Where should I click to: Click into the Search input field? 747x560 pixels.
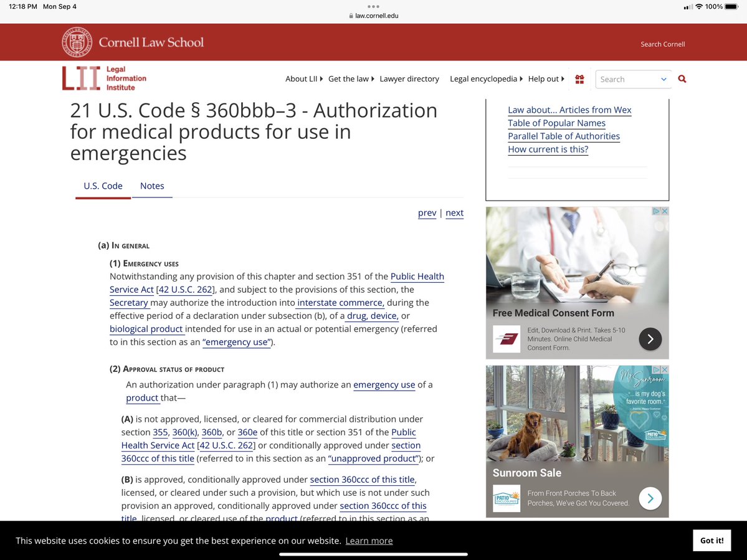click(x=625, y=79)
